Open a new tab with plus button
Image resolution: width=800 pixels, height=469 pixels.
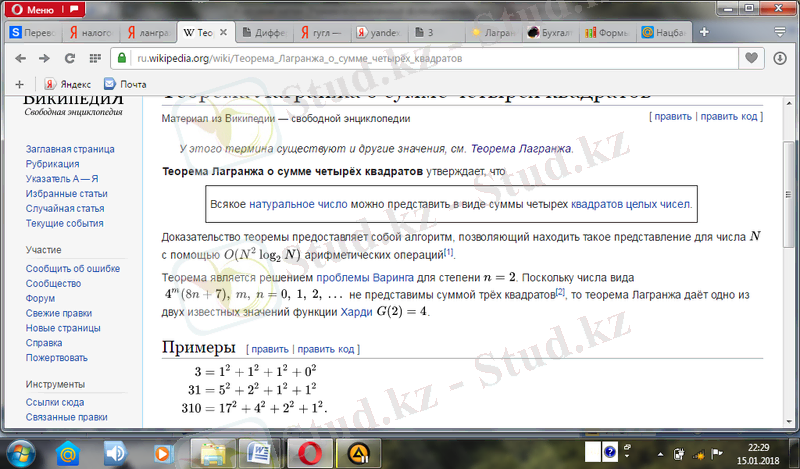[x=704, y=31]
